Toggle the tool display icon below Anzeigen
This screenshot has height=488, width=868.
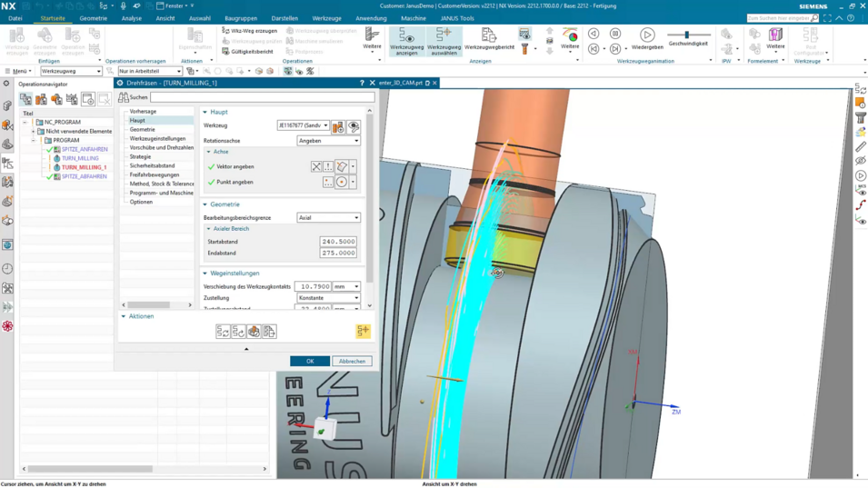coord(524,49)
